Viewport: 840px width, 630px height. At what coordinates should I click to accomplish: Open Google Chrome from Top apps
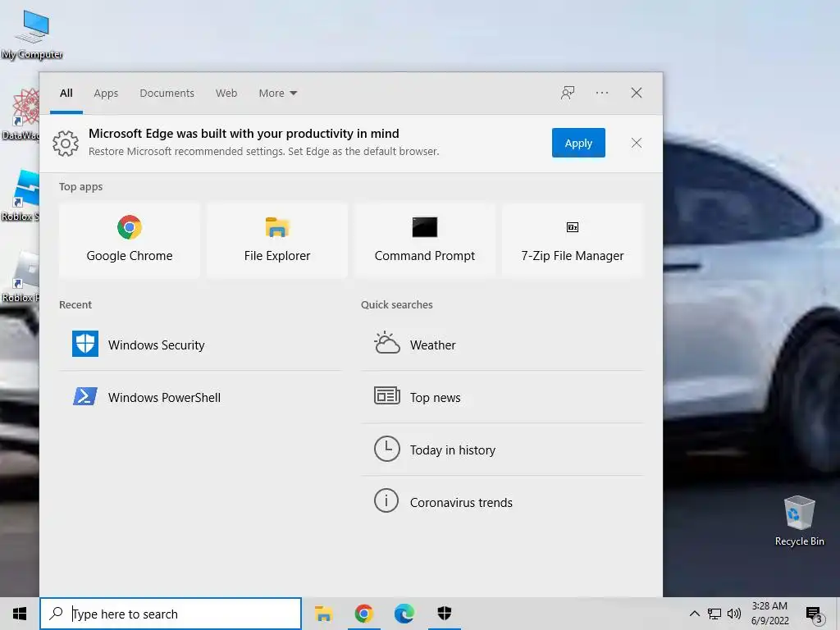click(129, 240)
